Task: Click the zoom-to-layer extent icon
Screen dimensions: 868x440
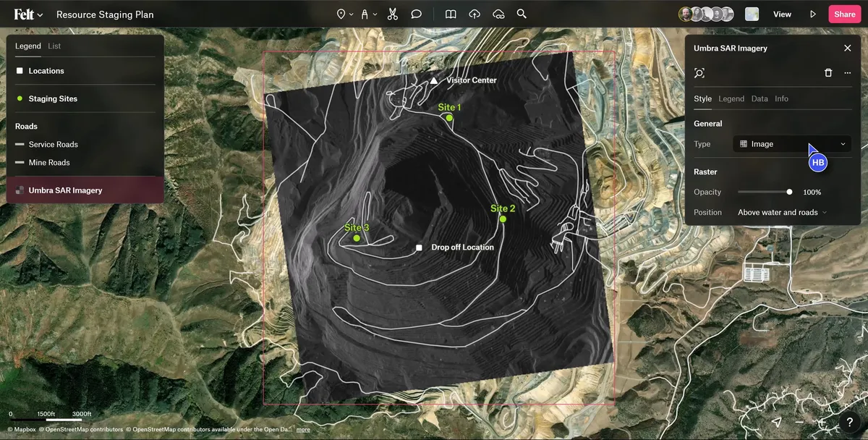Action: pyautogui.click(x=699, y=73)
